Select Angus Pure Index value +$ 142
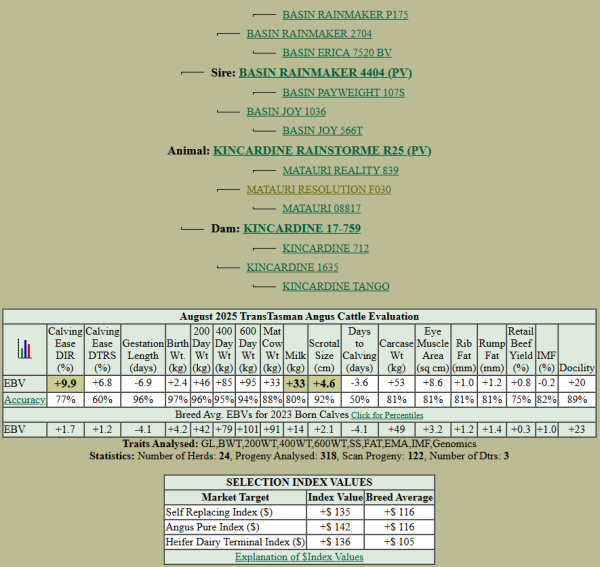600x567 pixels. point(335,527)
